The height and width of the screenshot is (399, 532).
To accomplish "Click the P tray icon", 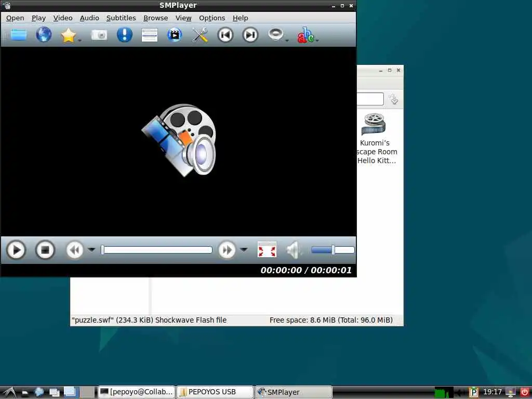I will (x=473, y=392).
